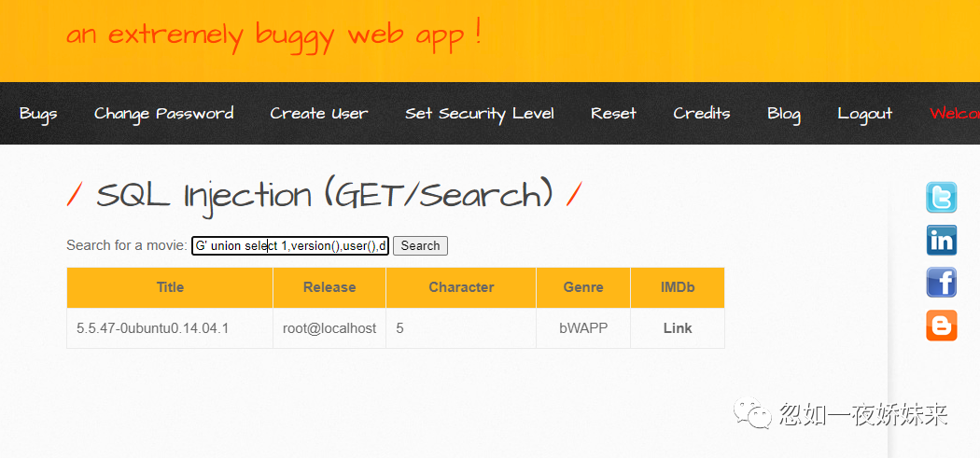Select the Character cell showing 5
This screenshot has width=980, height=458.
pyautogui.click(x=461, y=328)
